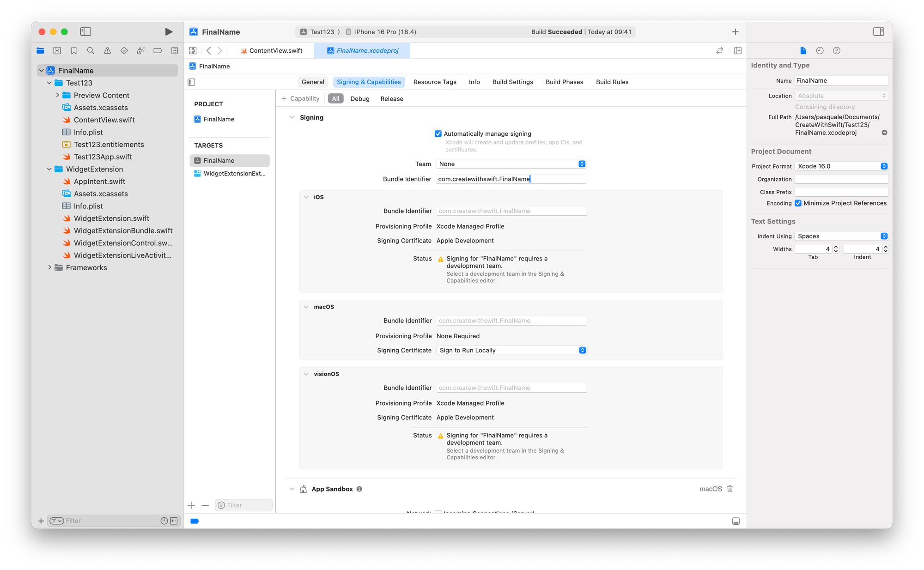Image resolution: width=924 pixels, height=570 pixels.
Task: Collapse the WidgetExtension folder
Action: [49, 169]
